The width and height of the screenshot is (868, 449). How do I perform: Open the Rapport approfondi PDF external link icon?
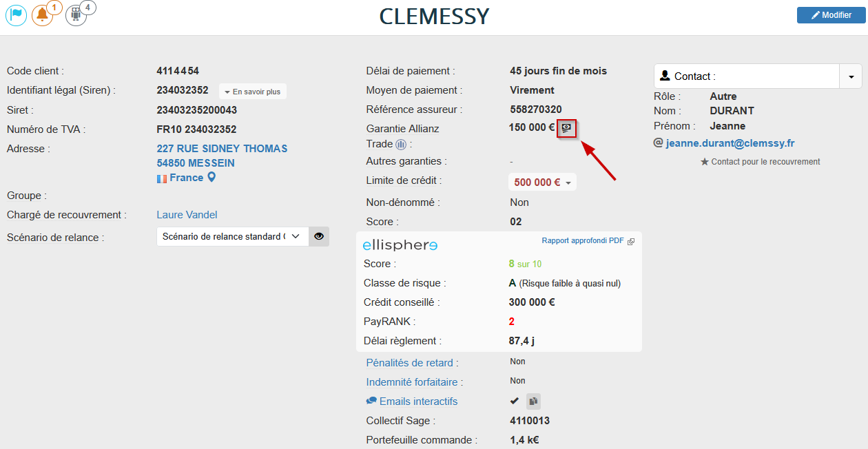(630, 242)
